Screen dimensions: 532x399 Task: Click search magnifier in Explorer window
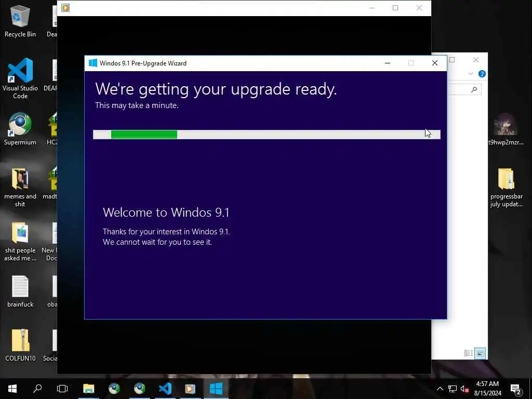tap(474, 89)
